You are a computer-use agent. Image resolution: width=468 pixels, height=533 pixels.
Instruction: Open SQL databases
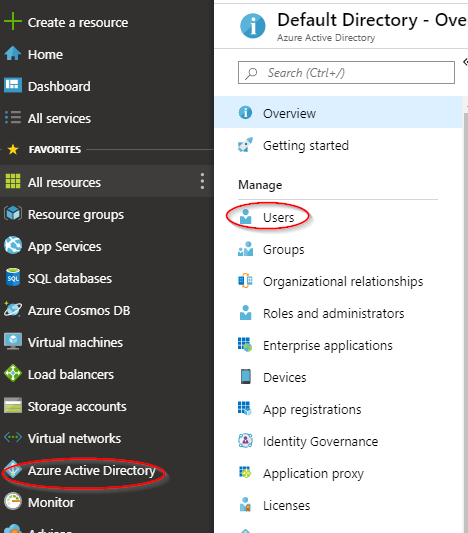70,278
